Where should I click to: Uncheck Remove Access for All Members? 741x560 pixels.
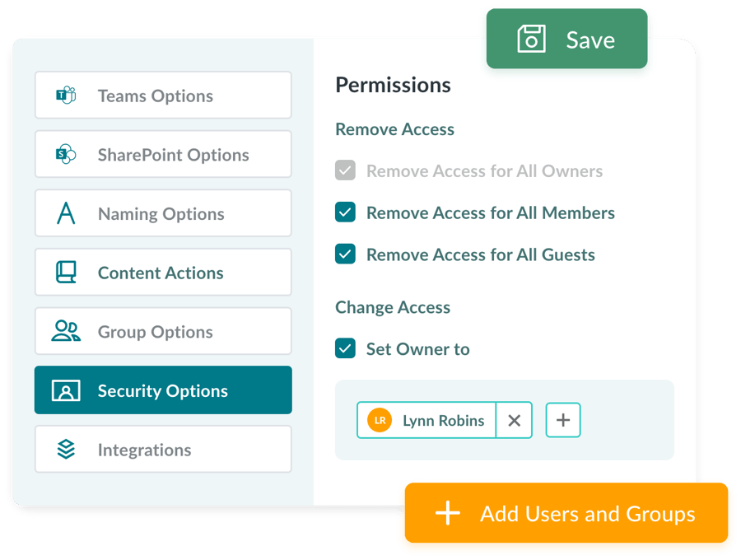pyautogui.click(x=346, y=212)
